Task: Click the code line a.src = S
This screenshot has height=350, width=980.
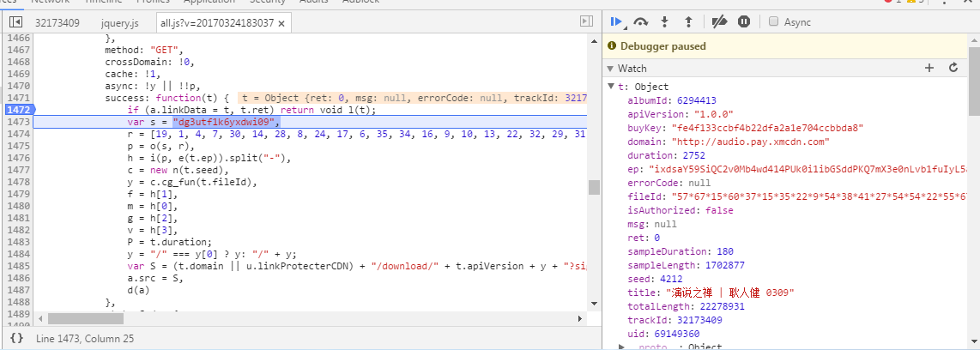Action: click(155, 278)
